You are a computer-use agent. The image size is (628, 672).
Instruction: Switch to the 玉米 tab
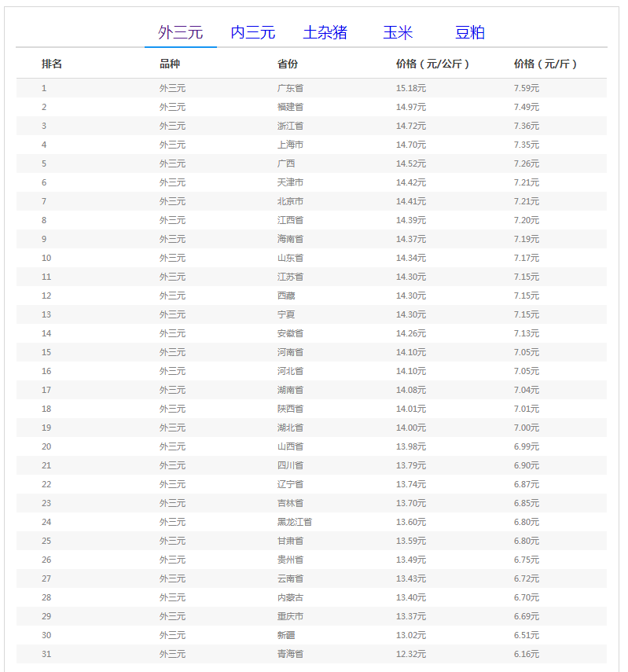point(398,32)
